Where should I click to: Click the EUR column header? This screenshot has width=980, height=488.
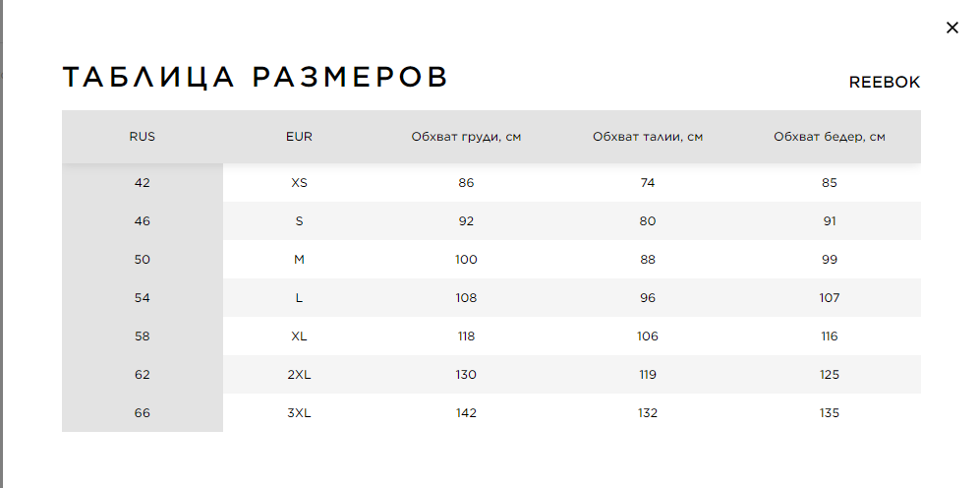(x=299, y=137)
